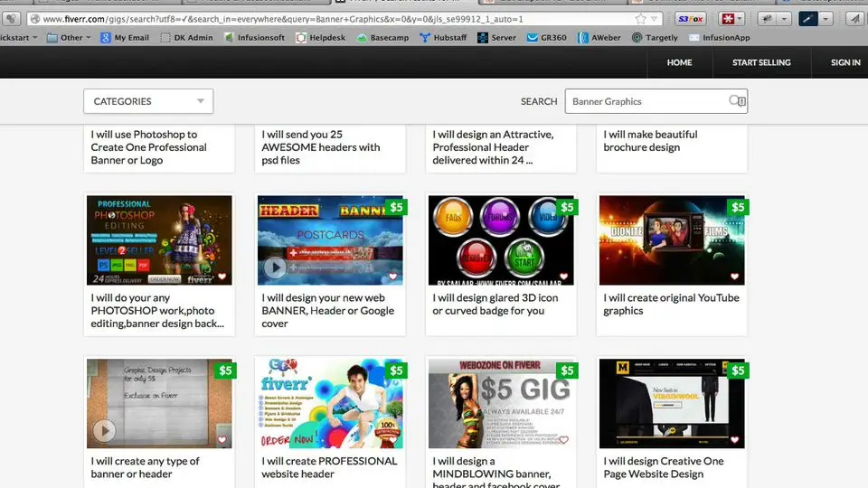
Task: Click the 3D glossy buttons gig thumbnail
Action: tap(501, 240)
